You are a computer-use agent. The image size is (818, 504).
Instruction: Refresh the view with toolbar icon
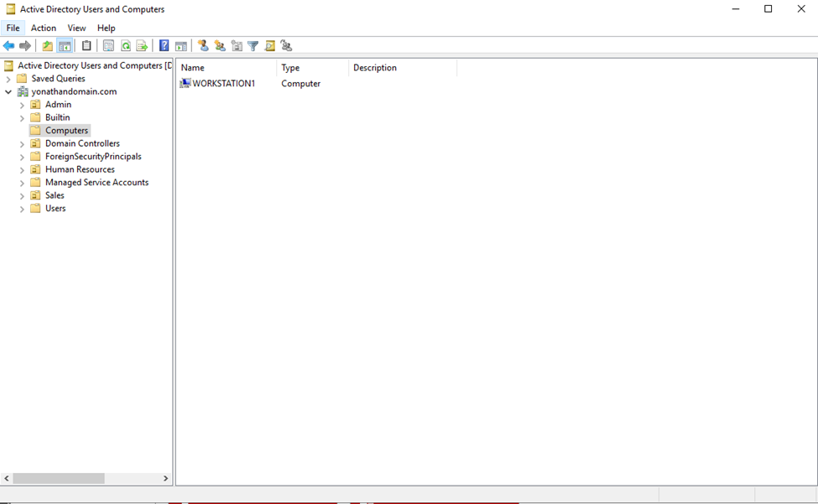pos(126,46)
